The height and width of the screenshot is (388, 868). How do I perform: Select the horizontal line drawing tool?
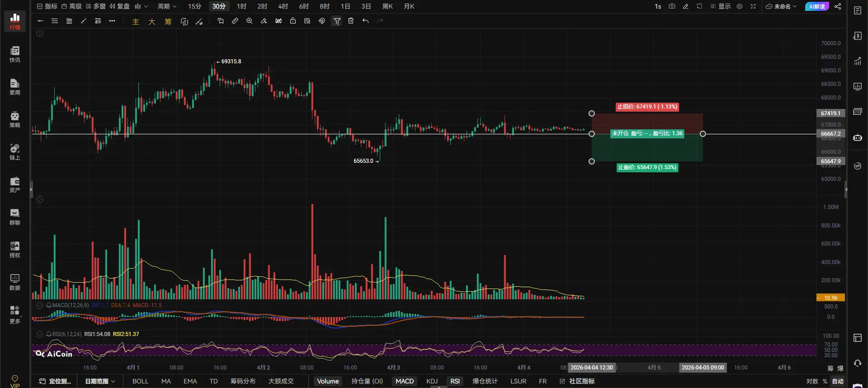(40, 21)
